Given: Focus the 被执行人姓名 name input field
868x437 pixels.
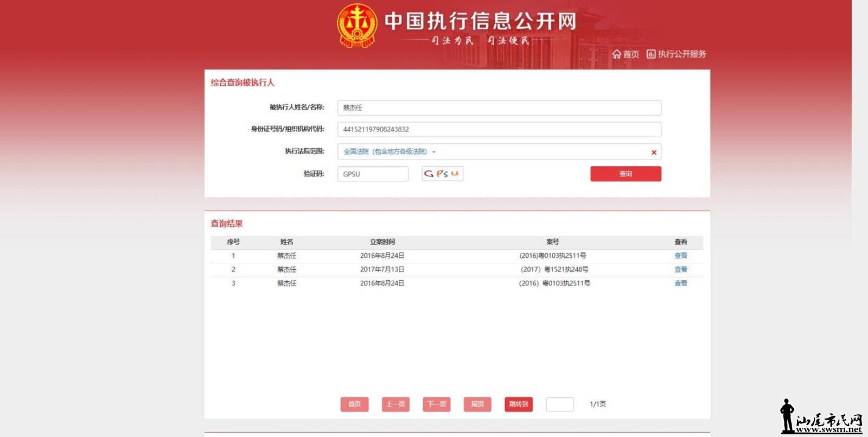Looking at the screenshot, I should (499, 108).
